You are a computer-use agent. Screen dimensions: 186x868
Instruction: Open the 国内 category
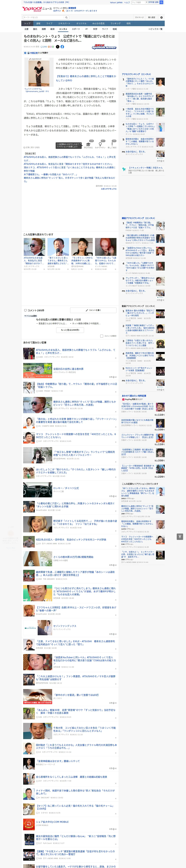tap(35, 29)
